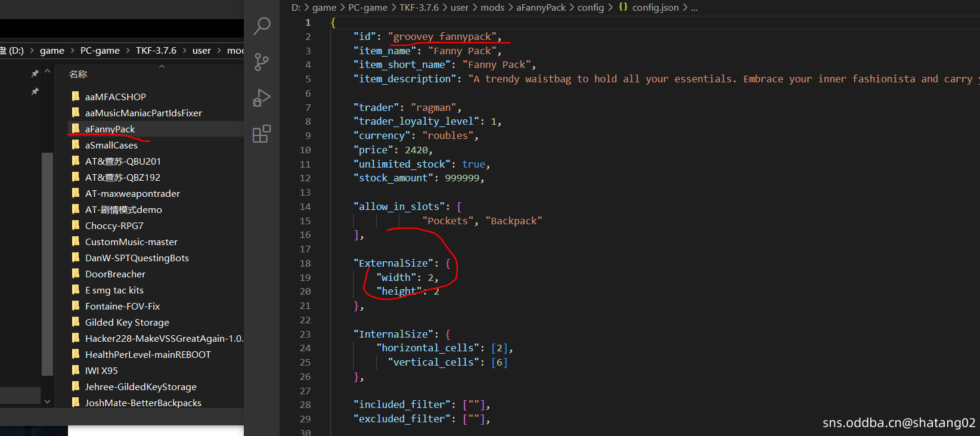Click the 名称 column header to sort
This screenshot has width=980, height=436.
coord(78,74)
